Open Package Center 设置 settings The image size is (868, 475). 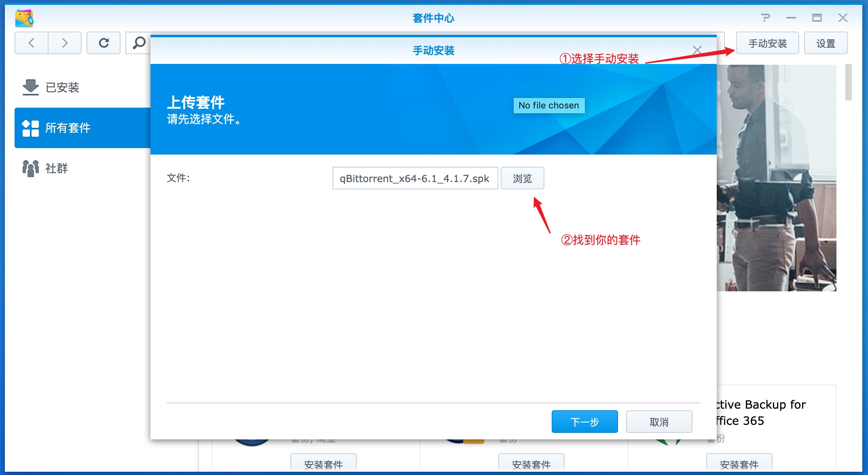tap(826, 42)
